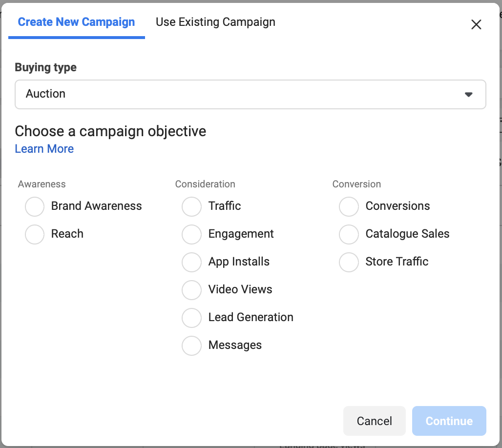The width and height of the screenshot is (502, 448).
Task: Open the Buying type dropdown arrow
Action: (x=469, y=94)
